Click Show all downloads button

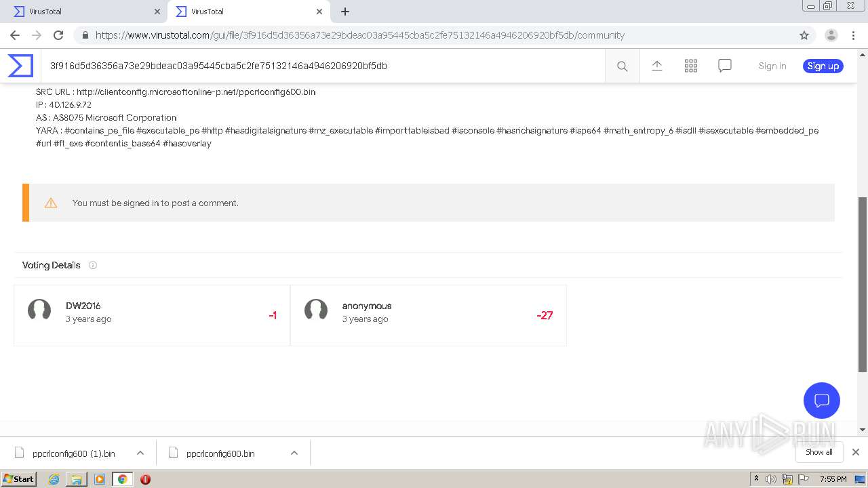[819, 452]
